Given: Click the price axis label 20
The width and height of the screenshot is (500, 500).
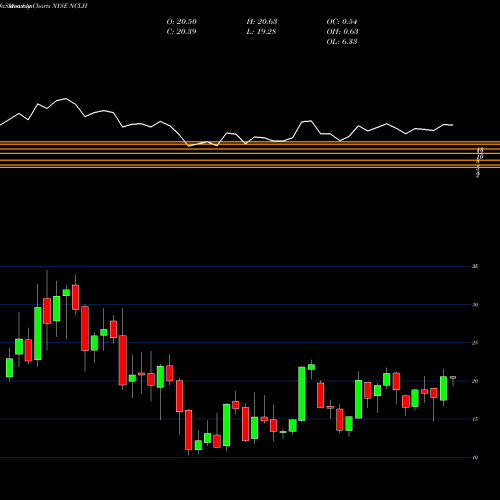Looking at the screenshot, I should (x=475, y=381).
